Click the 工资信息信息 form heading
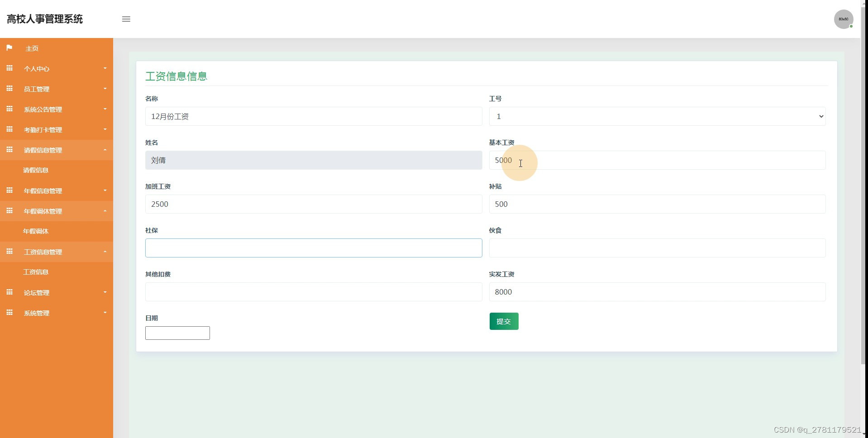This screenshot has height=438, width=868. tap(176, 76)
